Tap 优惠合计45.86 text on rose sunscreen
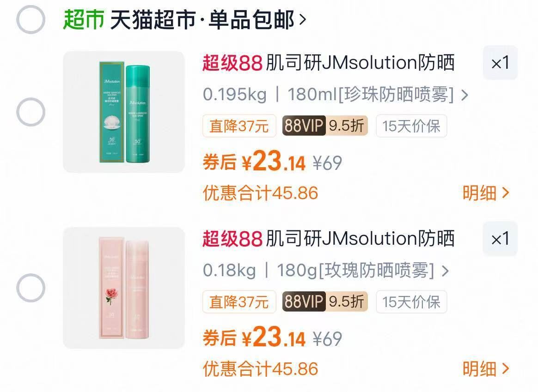 click(x=260, y=369)
